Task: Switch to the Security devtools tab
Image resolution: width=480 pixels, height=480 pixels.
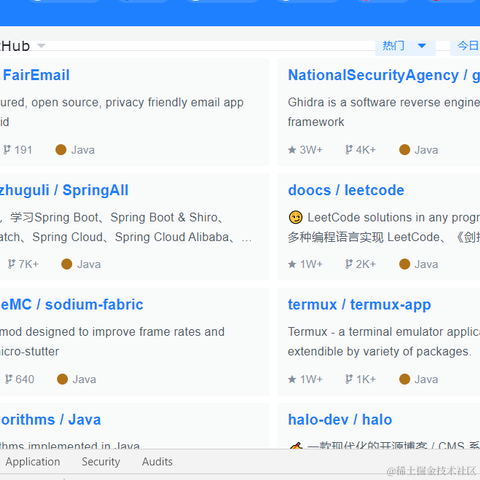Action: click(101, 462)
